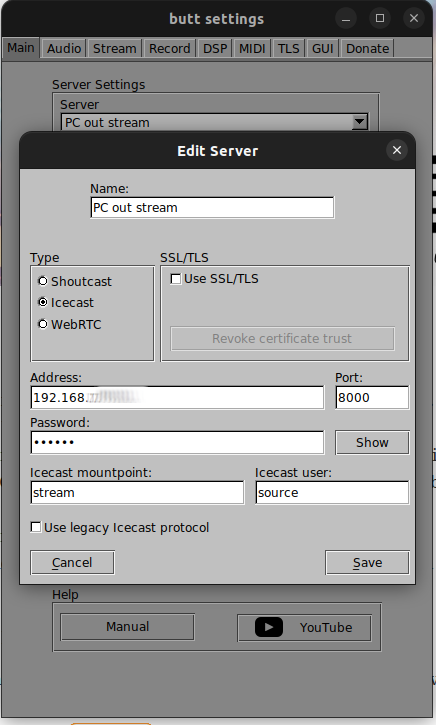Open the Stream tab
436x725 pixels.
tap(115, 49)
